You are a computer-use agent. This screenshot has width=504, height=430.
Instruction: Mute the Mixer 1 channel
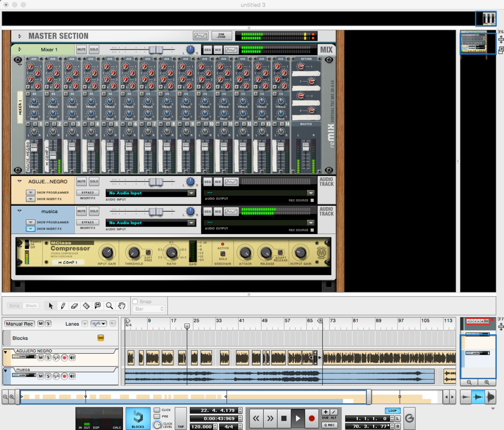click(x=81, y=50)
